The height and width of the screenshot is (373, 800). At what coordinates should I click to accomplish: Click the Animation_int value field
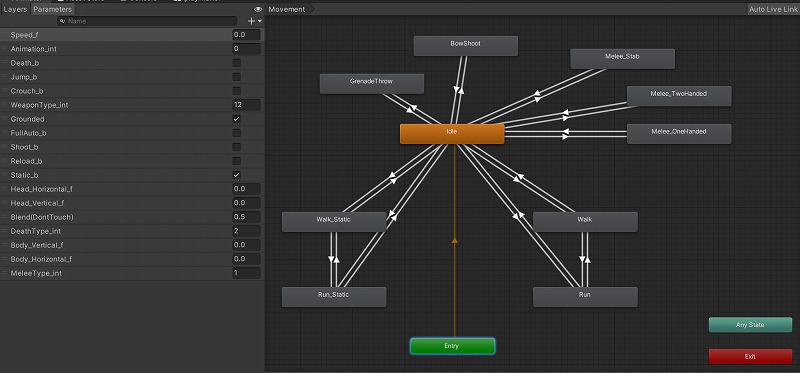click(246, 49)
